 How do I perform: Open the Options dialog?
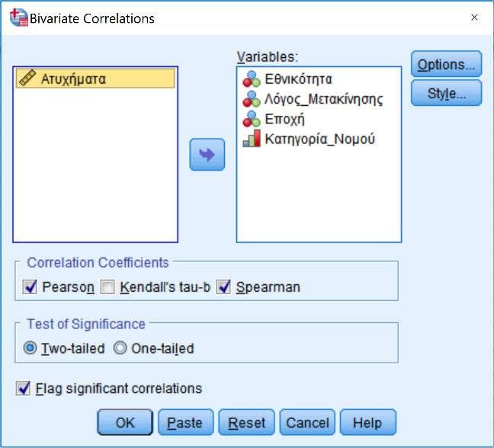click(x=447, y=64)
